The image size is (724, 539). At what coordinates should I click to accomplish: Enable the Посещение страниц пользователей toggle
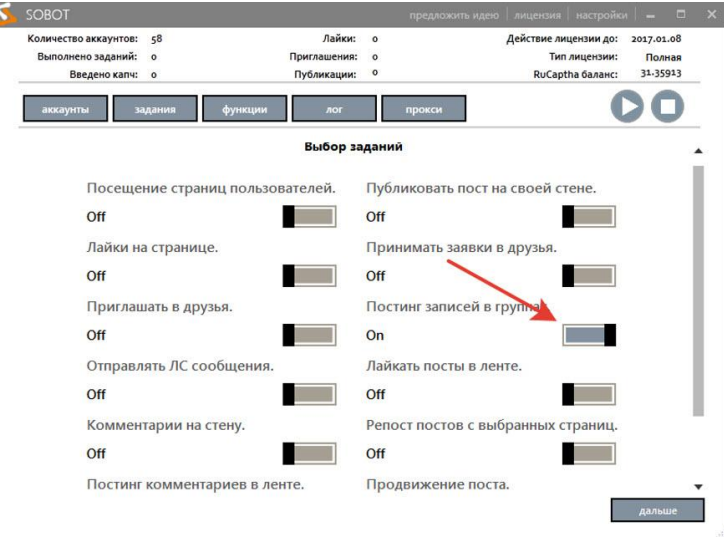pos(308,217)
